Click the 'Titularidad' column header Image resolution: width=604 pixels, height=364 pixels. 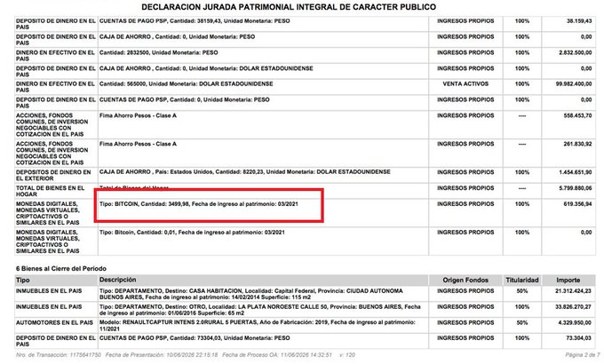(522, 280)
